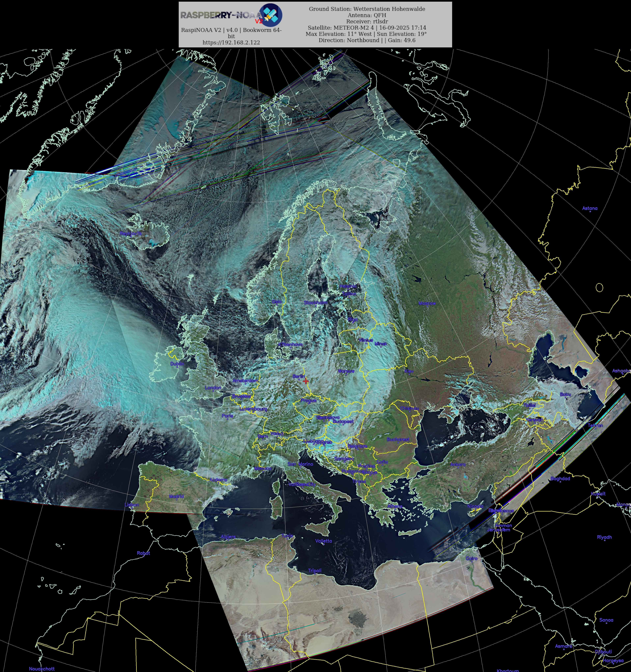
Task: Click the Bucharest city label
Action: click(398, 439)
